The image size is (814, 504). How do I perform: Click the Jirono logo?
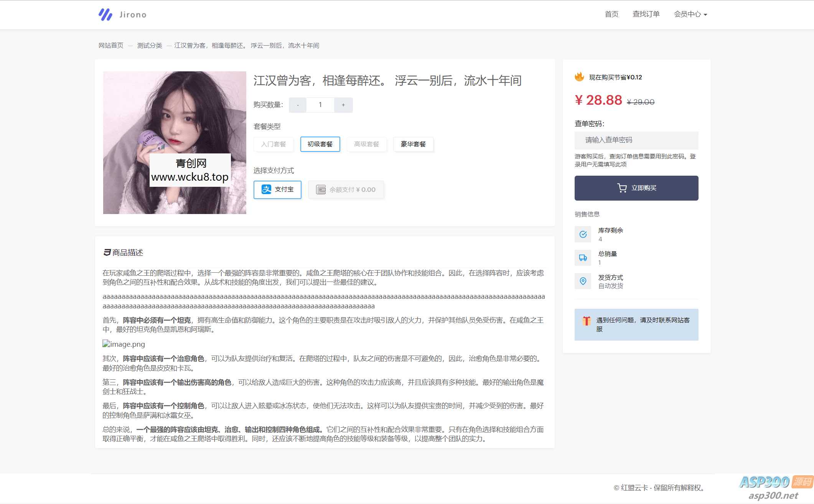[x=122, y=14]
